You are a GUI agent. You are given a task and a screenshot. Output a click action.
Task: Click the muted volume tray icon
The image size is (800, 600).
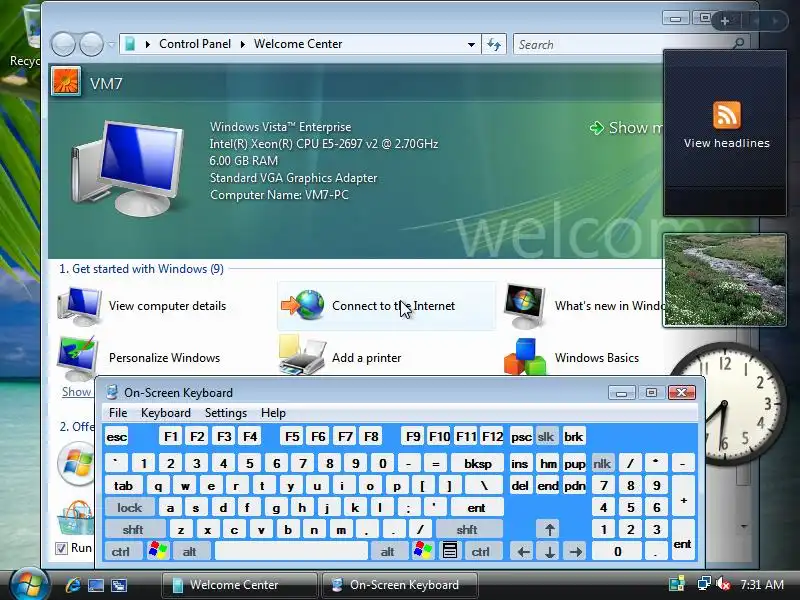(723, 584)
